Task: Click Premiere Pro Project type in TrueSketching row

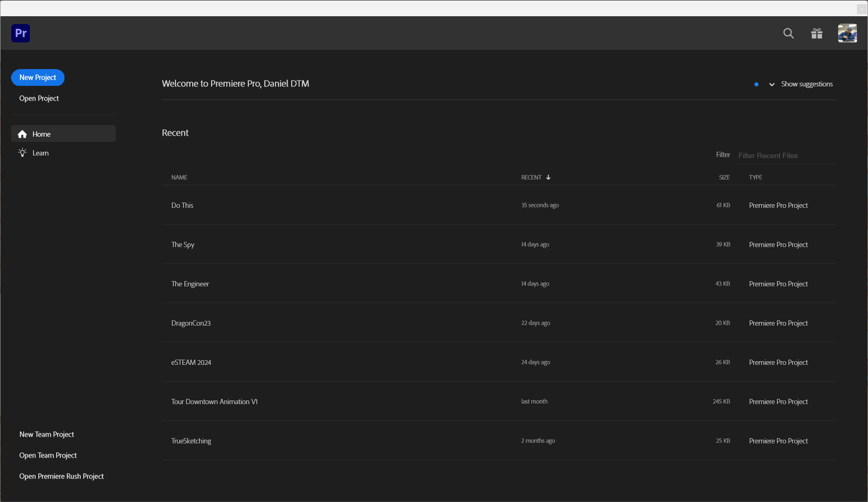Action: [778, 441]
